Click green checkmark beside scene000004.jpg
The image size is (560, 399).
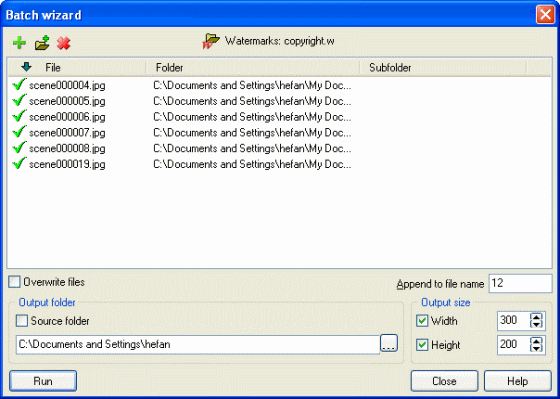click(x=19, y=85)
